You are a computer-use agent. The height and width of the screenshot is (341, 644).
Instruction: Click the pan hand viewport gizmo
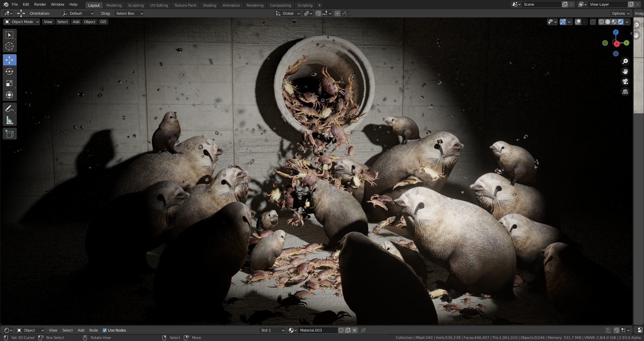click(625, 71)
